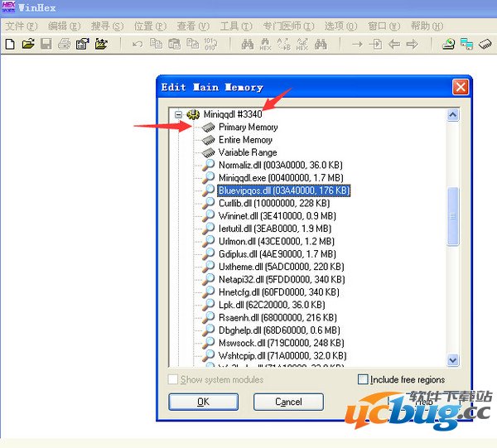The width and height of the screenshot is (497, 448).
Task: Click the New file toolbar icon
Action: pyautogui.click(x=10, y=44)
